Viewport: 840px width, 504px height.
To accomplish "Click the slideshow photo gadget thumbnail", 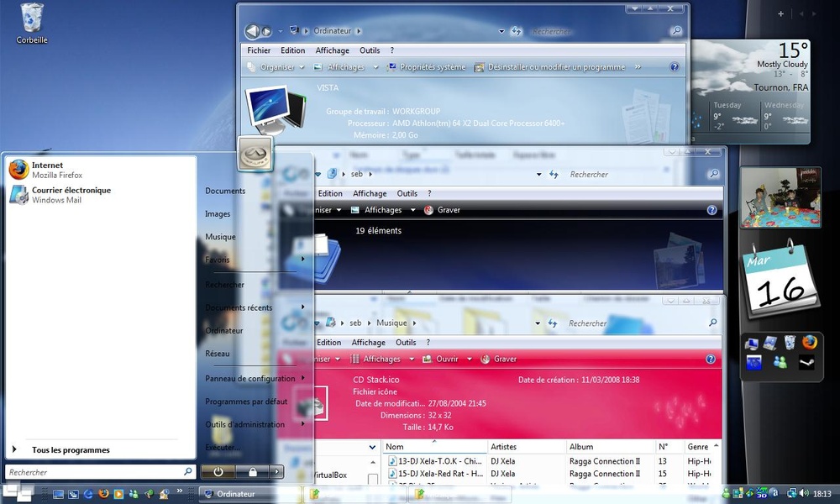I will (780, 197).
